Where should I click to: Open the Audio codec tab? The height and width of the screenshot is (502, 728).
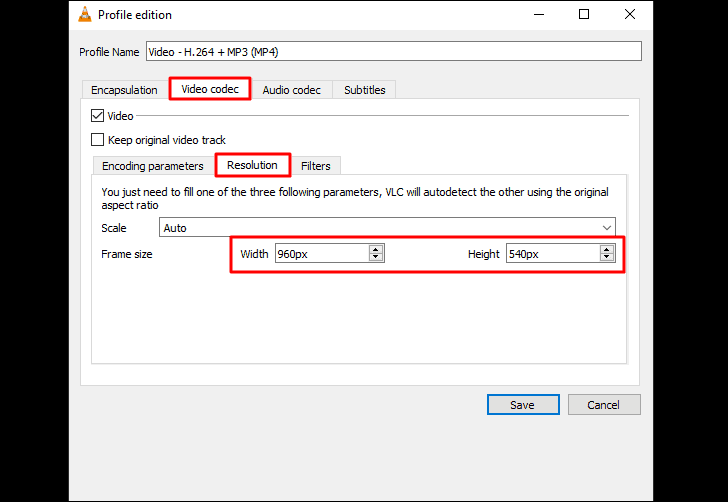(292, 90)
